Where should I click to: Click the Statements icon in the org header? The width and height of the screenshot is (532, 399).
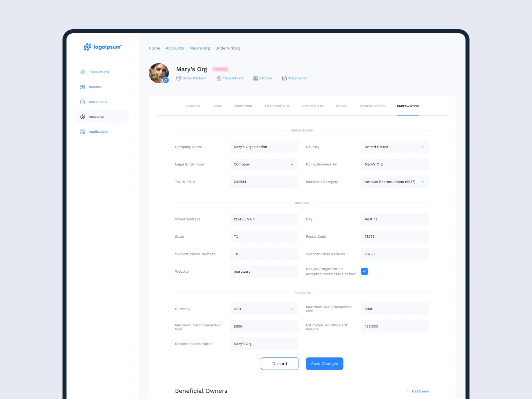(x=284, y=78)
